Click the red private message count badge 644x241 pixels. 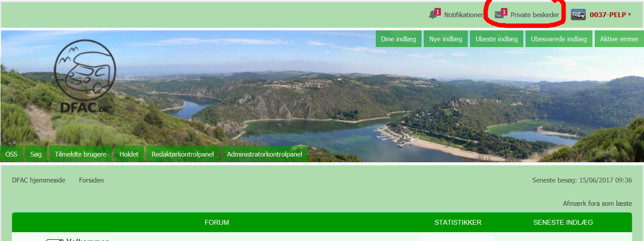pos(504,11)
